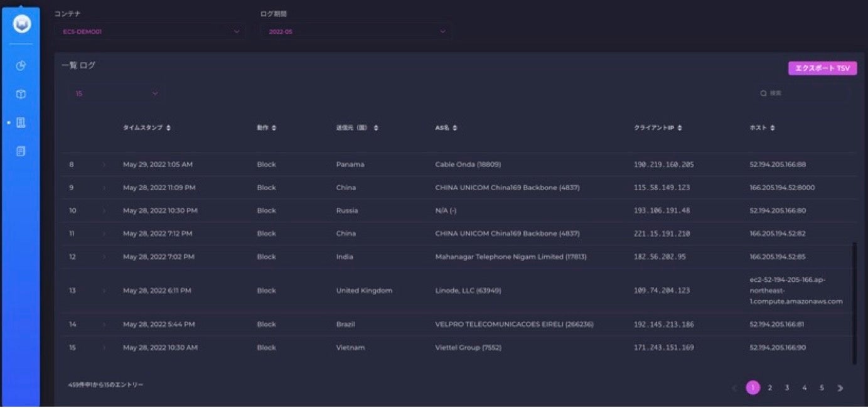Click the search magnifier icon
Screen dimensions: 868x408
pyautogui.click(x=763, y=94)
